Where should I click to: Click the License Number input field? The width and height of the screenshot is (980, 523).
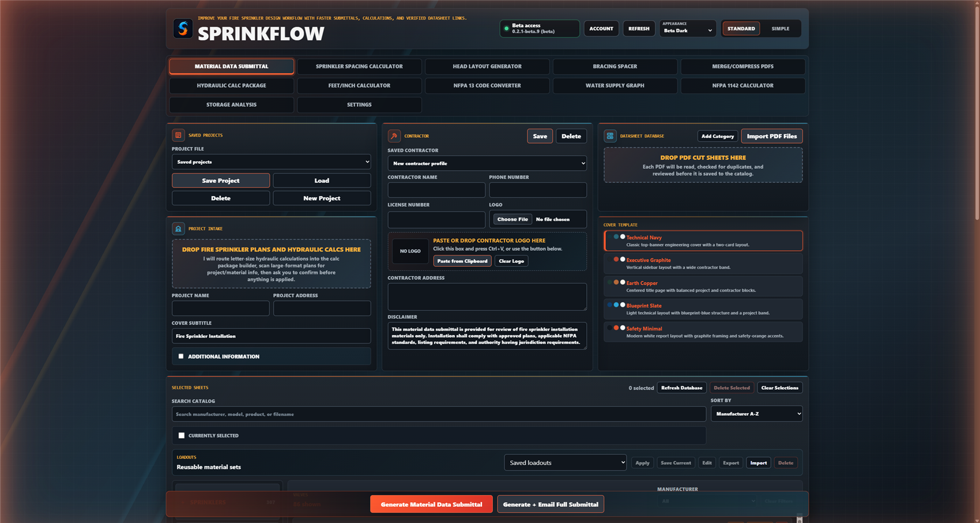pos(436,219)
